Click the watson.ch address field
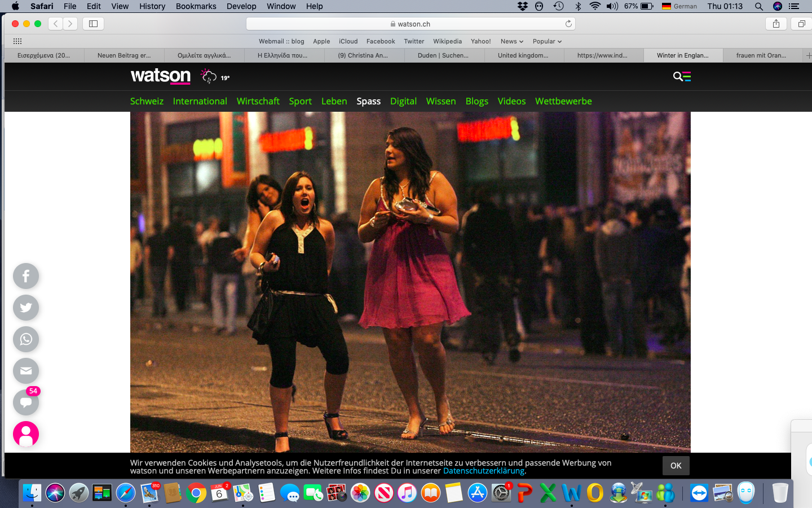 (x=411, y=24)
